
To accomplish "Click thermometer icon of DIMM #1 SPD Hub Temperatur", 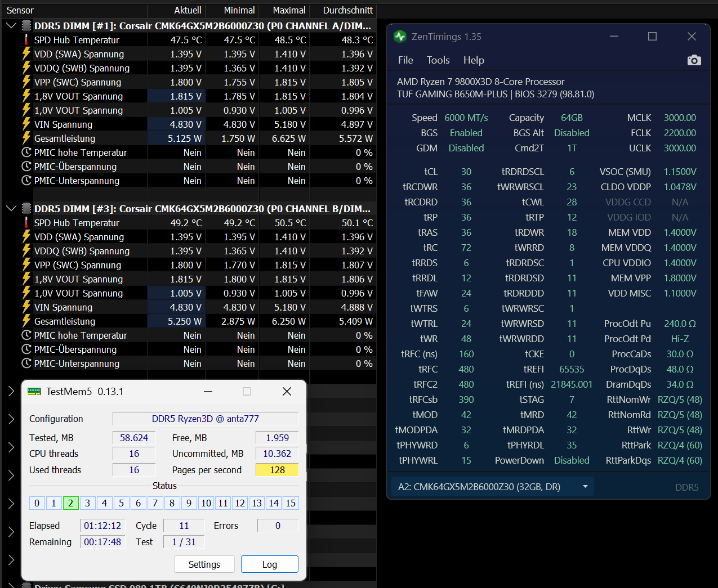I will [x=26, y=40].
